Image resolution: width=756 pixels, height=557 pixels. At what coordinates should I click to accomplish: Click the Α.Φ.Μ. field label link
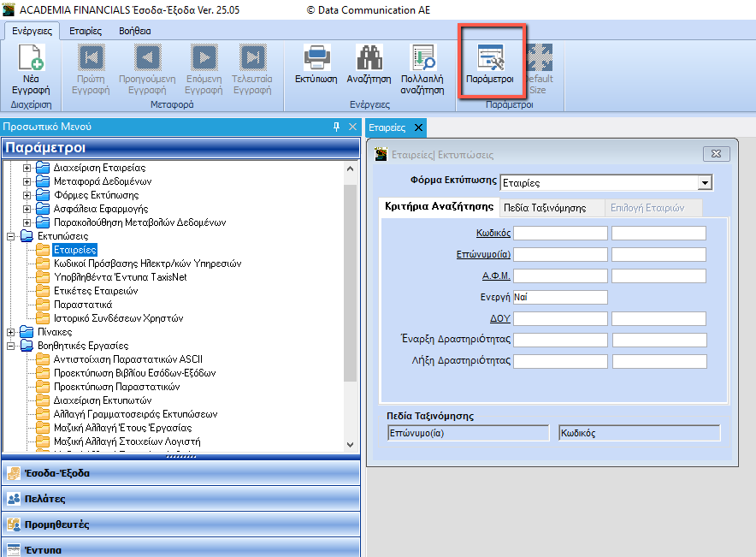coord(496,276)
